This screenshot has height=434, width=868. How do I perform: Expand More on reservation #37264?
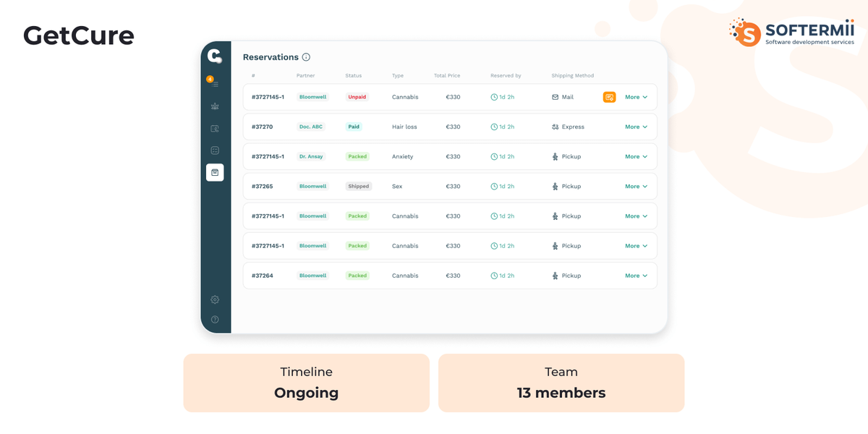pos(636,276)
